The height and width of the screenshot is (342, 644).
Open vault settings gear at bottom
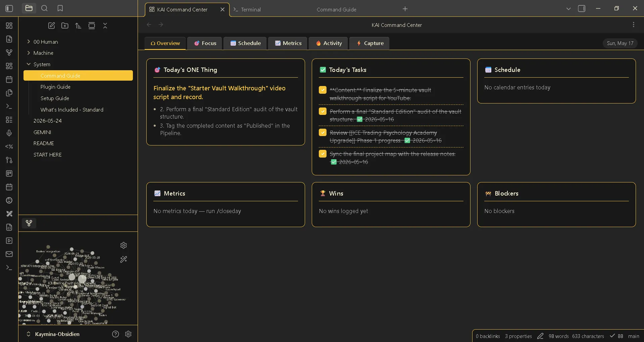pyautogui.click(x=128, y=334)
